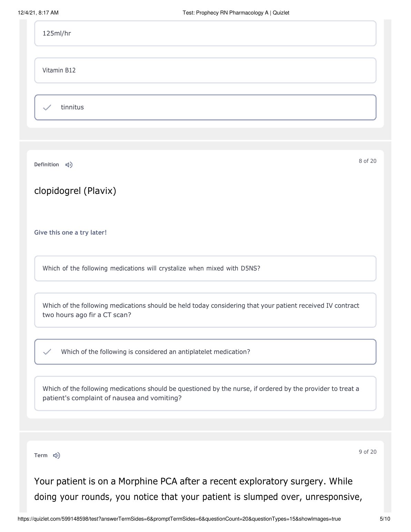
Task: Click the clopidogrel (Plavix) prompt text
Action: pos(75,190)
